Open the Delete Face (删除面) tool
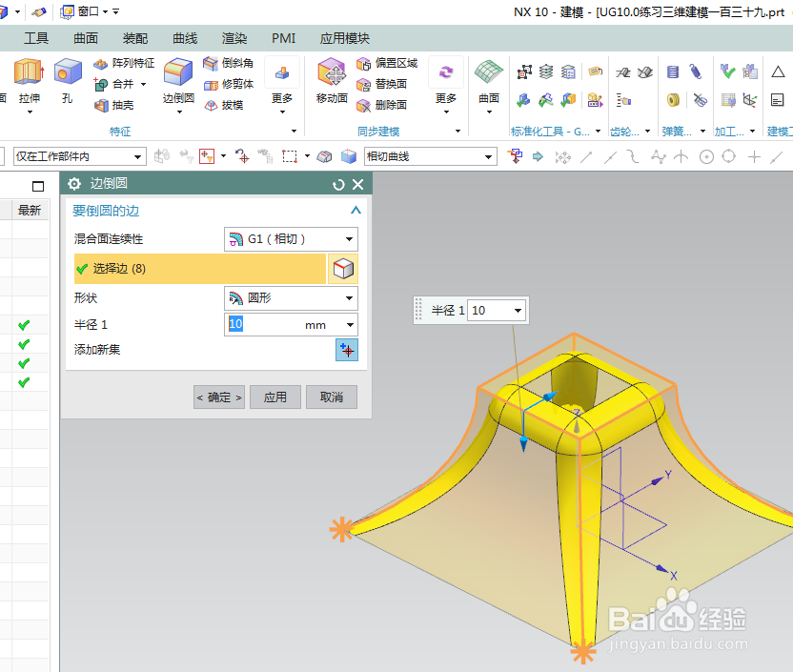This screenshot has height=672, width=793. [380, 105]
